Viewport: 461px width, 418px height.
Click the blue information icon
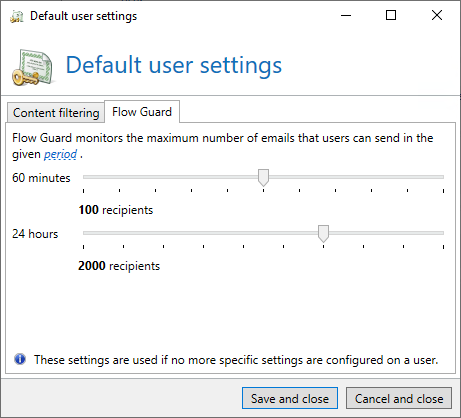pos(20,359)
